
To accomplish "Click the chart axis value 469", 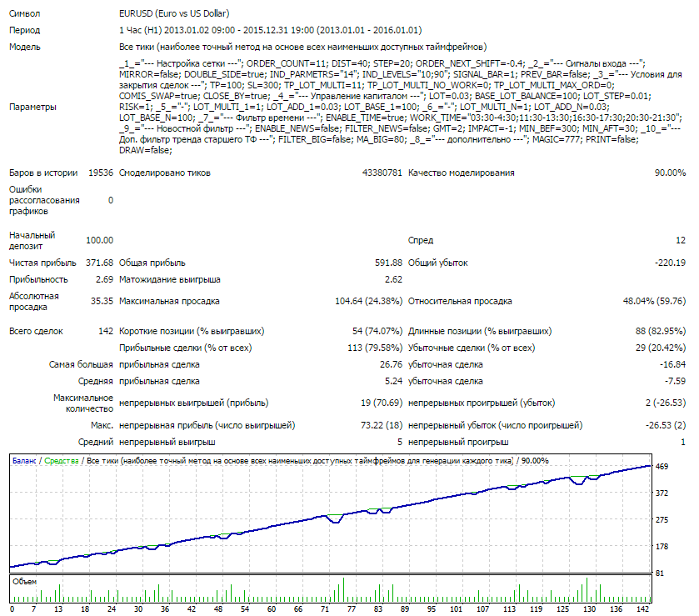I will point(662,467).
